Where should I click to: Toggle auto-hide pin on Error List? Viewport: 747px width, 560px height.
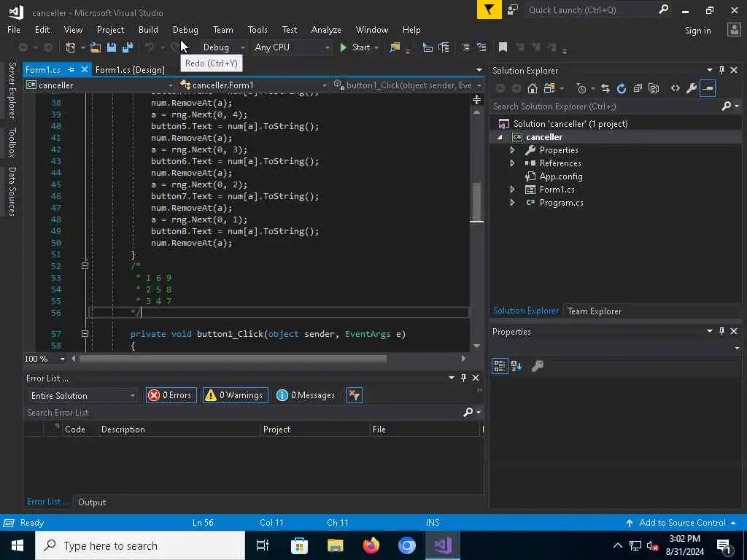pyautogui.click(x=463, y=378)
